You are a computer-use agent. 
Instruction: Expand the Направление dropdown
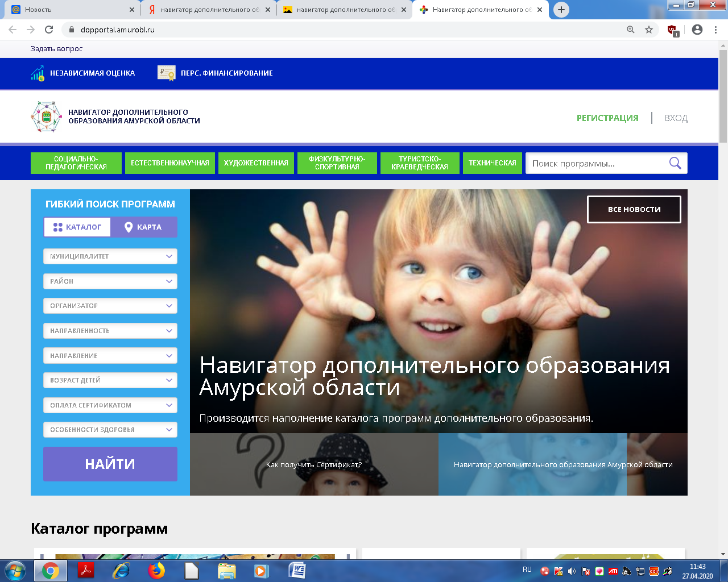pos(110,356)
